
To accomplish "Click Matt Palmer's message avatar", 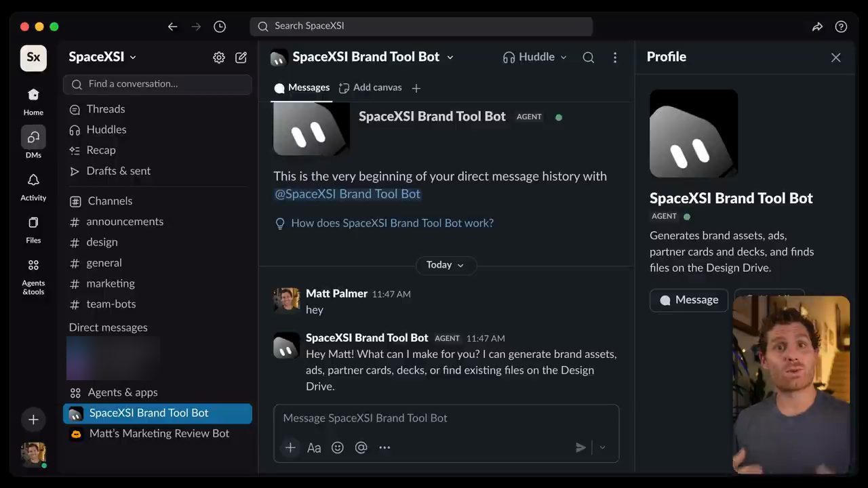I will pyautogui.click(x=286, y=301).
